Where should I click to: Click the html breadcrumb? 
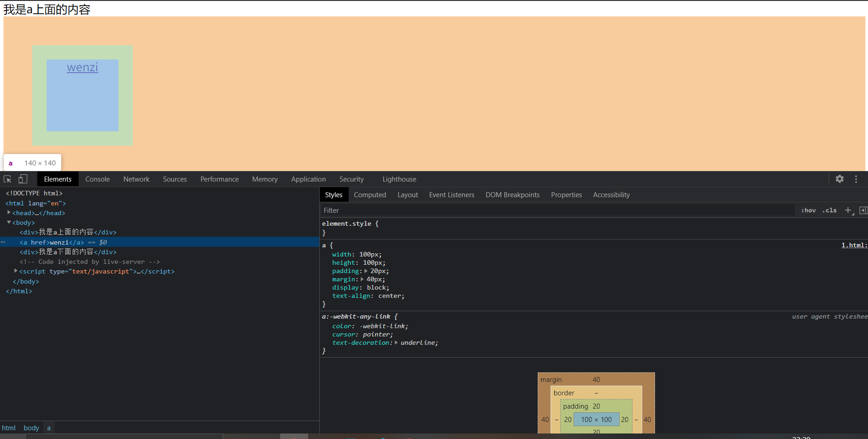(9, 428)
